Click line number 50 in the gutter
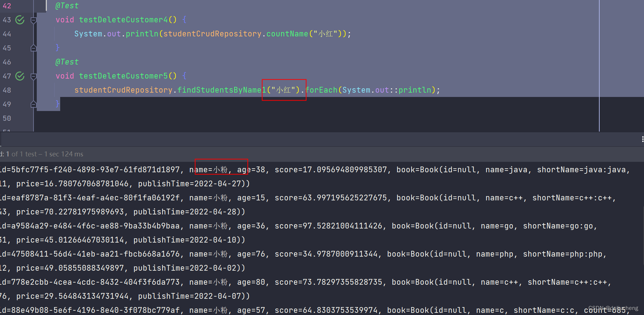The height and width of the screenshot is (315, 644). tap(7, 118)
